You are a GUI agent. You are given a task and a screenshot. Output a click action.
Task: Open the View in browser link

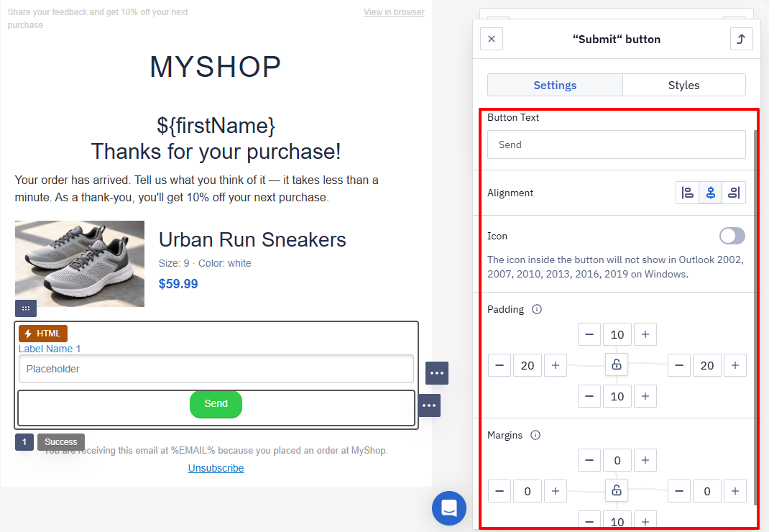pos(394,12)
